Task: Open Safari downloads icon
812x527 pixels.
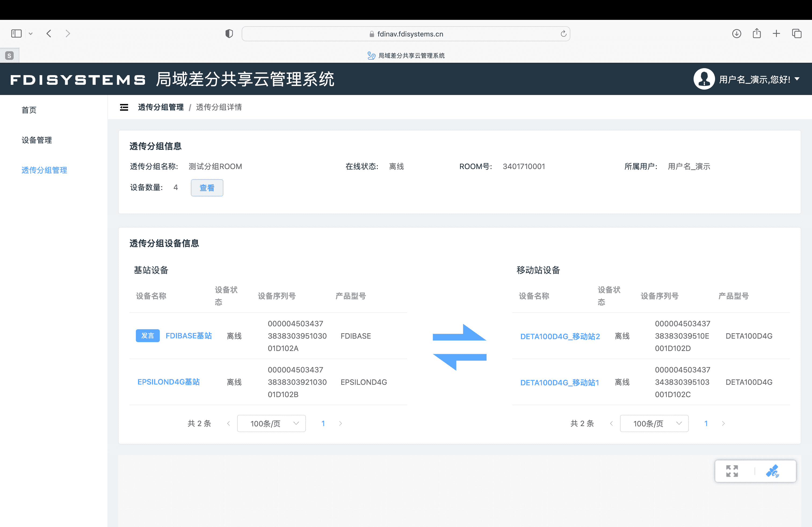Action: tap(737, 33)
